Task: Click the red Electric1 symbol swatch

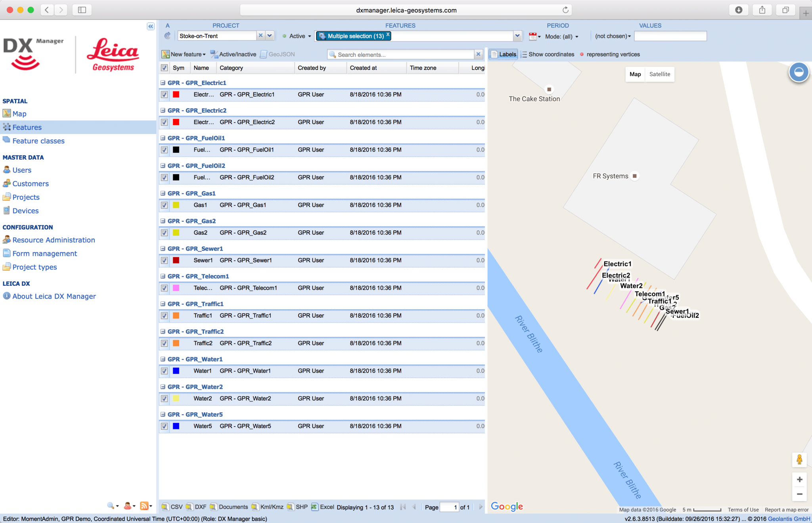Action: 176,94
